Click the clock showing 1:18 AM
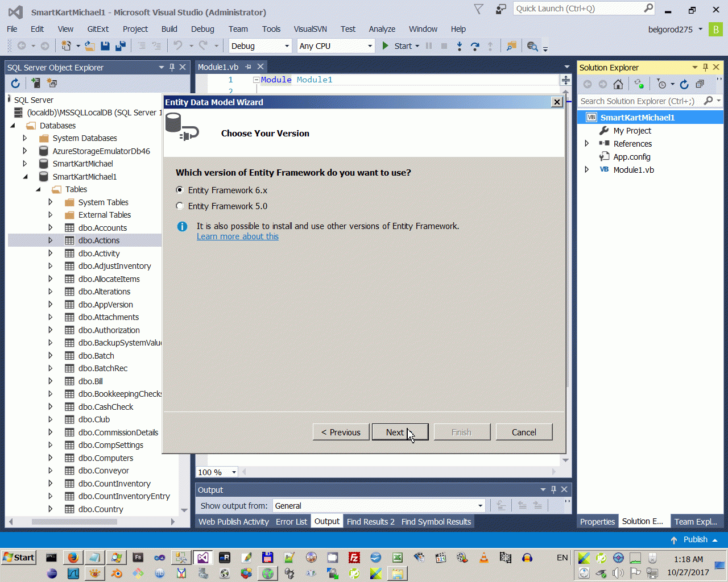The width and height of the screenshot is (728, 582). (x=688, y=559)
